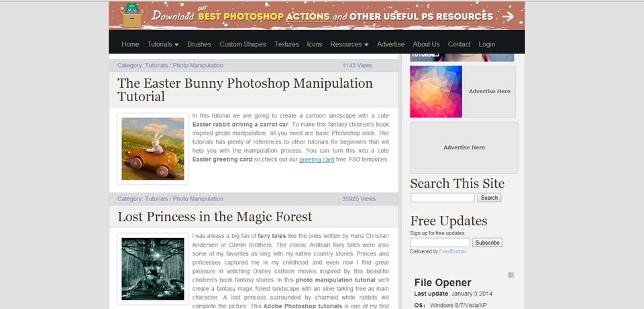Open the magic forest tree thumbnail
This screenshot has width=644, height=309.
click(x=153, y=269)
